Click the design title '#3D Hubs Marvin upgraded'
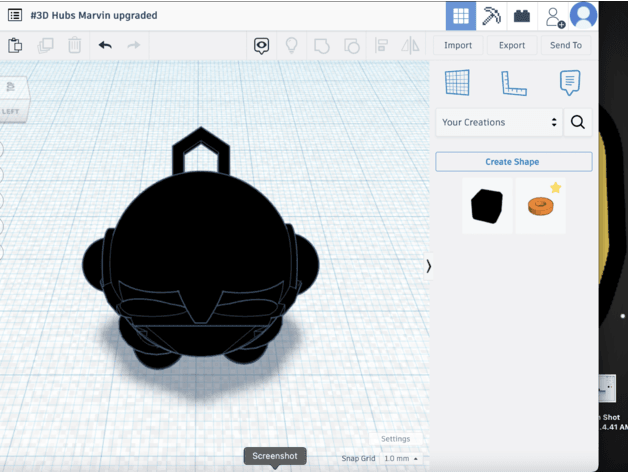Viewport: 628px width, 472px height. (x=94, y=15)
